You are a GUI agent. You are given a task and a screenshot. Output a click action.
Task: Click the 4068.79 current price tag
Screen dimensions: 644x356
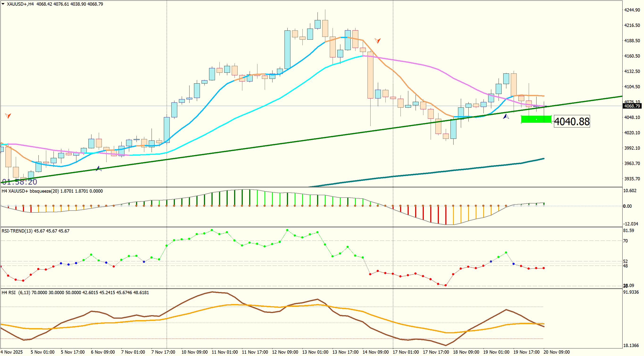tap(632, 106)
